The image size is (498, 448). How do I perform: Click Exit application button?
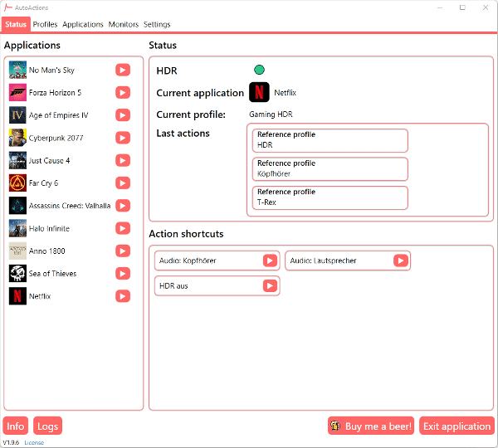pos(456,426)
